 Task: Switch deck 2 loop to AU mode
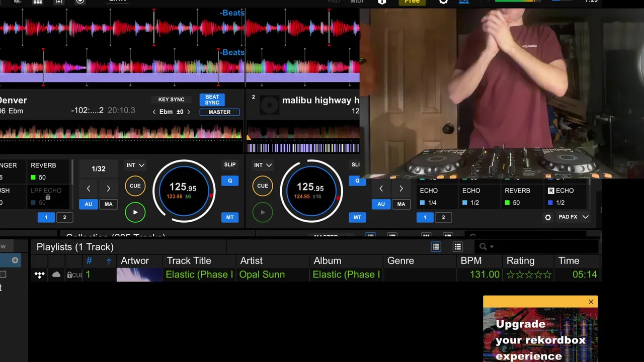pos(381,204)
